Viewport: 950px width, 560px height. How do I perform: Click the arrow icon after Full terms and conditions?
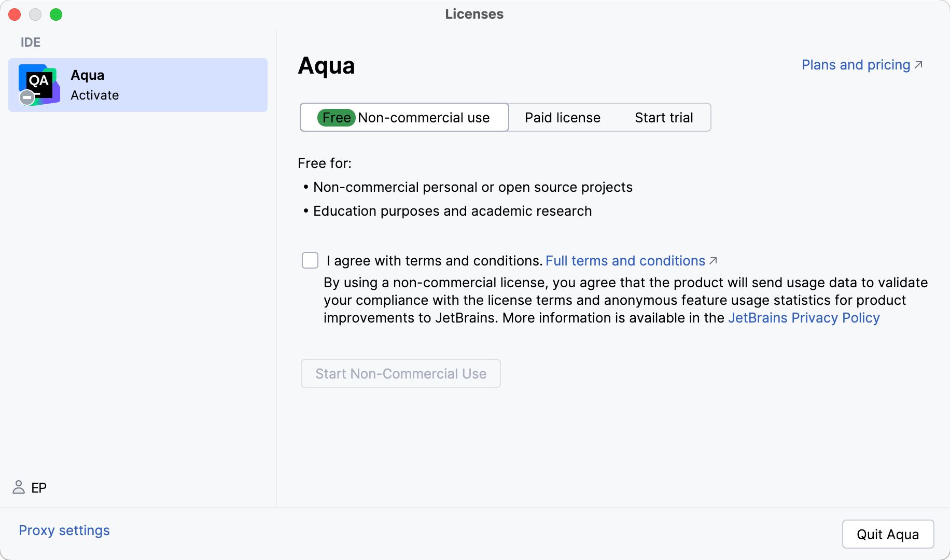coord(713,261)
